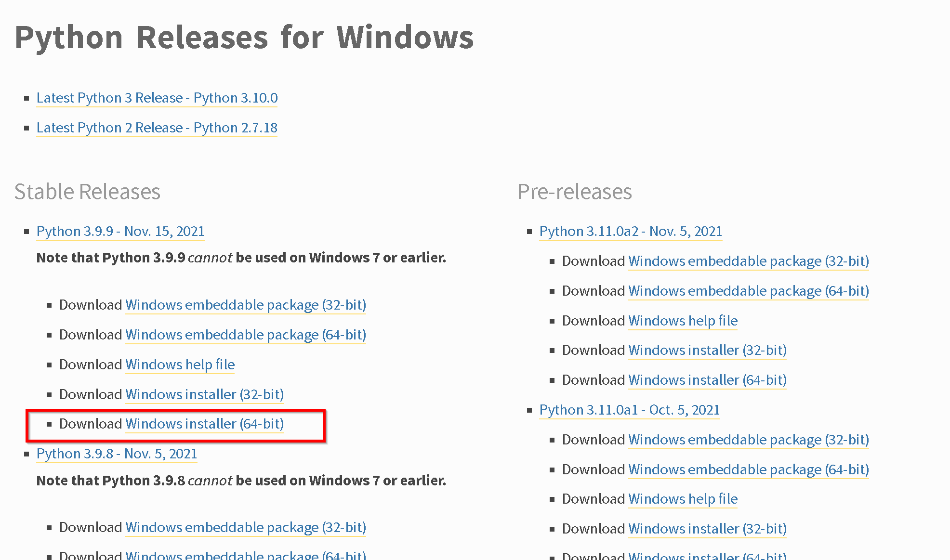This screenshot has height=560, width=950.
Task: Download 3.11.0a1 Windows embeddable package (64-bit)
Action: (x=749, y=469)
